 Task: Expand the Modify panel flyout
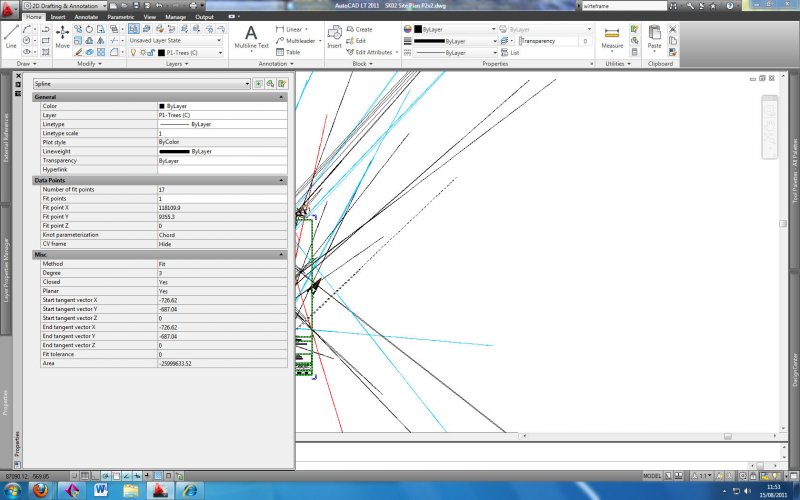pyautogui.click(x=89, y=64)
